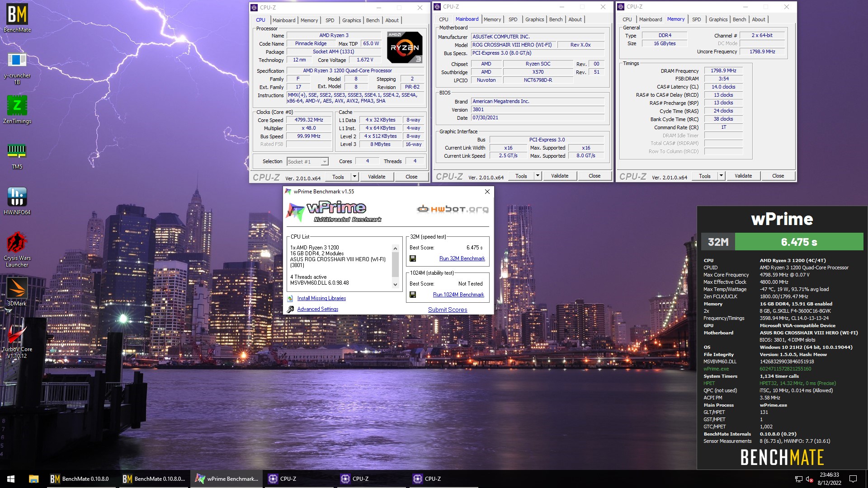Image resolution: width=868 pixels, height=488 pixels.
Task: Click Tools button in Memory CPU-Z window
Action: (704, 176)
